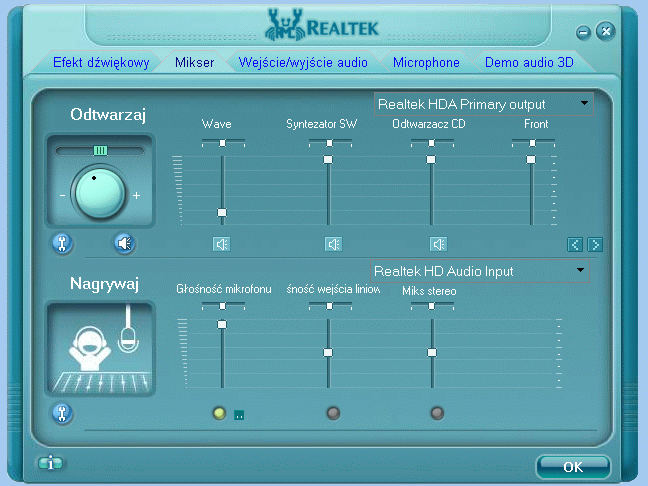This screenshot has height=486, width=648.
Task: Click the Odtwarzacz CD volume slider handle
Action: tap(431, 160)
